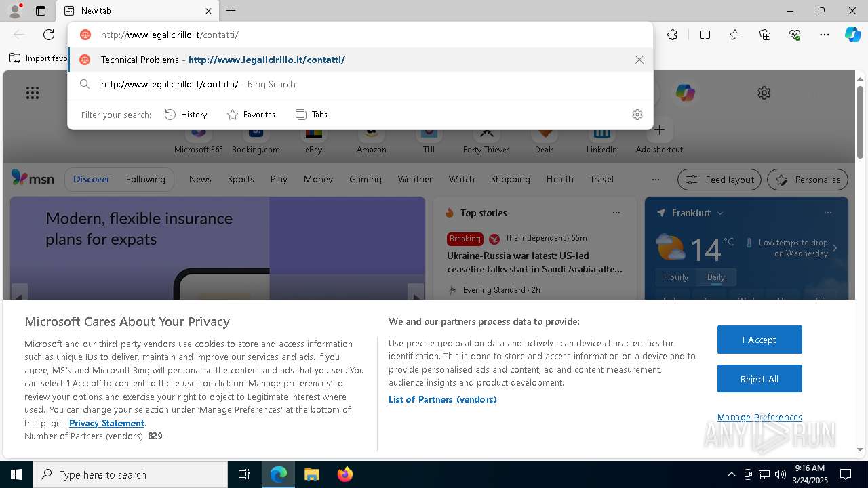Open the Microsoft 365 shortcut

tap(199, 140)
